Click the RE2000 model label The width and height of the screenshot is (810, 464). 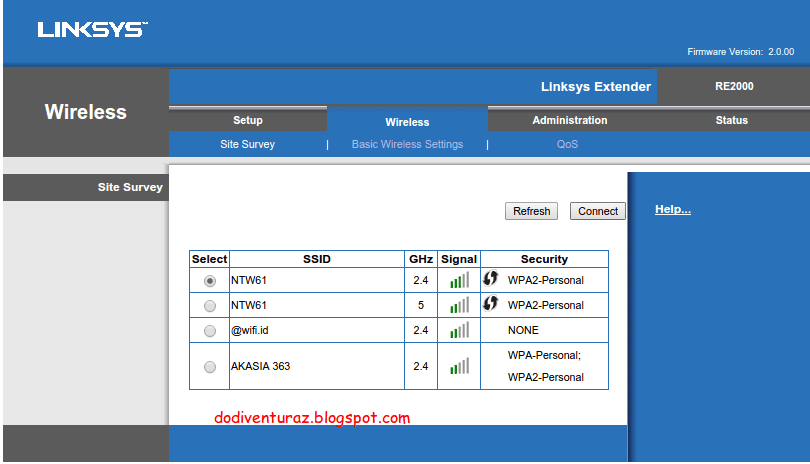[734, 86]
